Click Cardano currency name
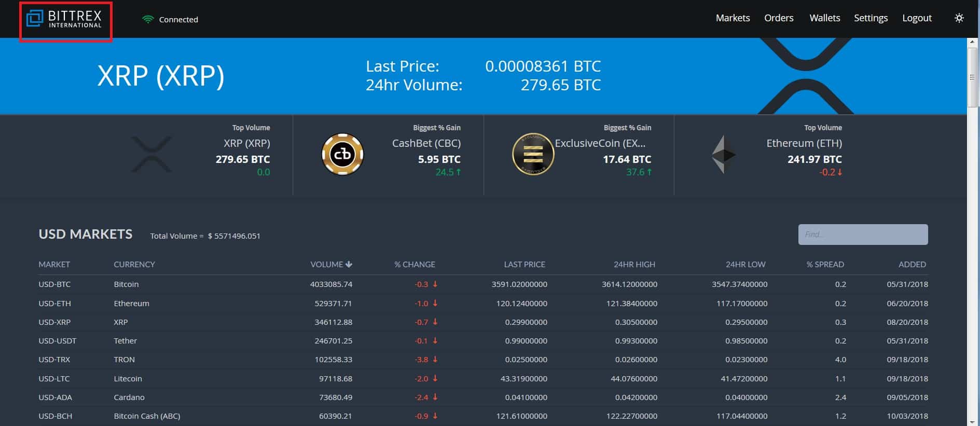Screen dimensions: 980x426 coord(129,397)
